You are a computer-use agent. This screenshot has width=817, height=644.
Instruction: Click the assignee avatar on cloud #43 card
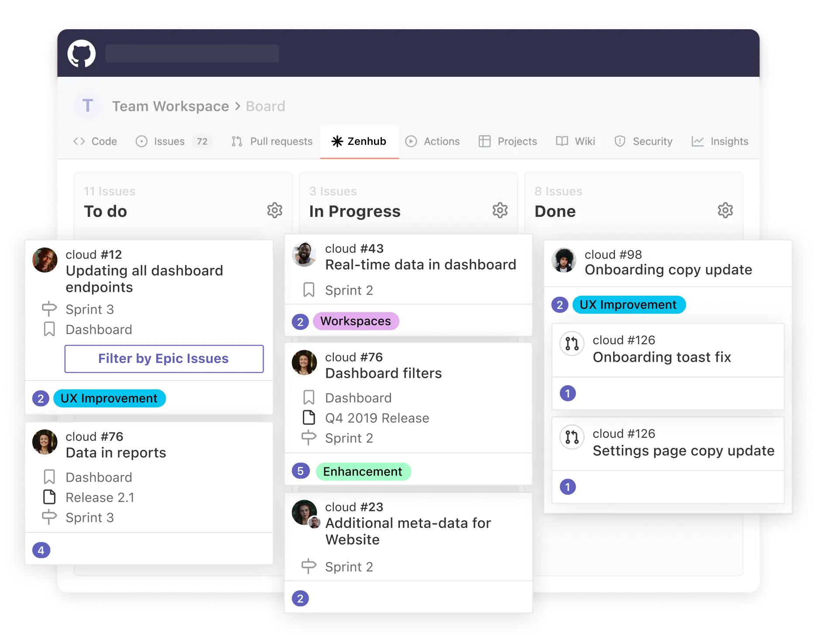[x=304, y=254]
